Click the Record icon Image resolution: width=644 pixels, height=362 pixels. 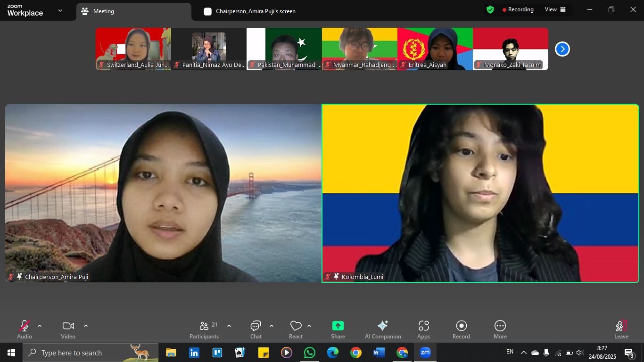[461, 326]
